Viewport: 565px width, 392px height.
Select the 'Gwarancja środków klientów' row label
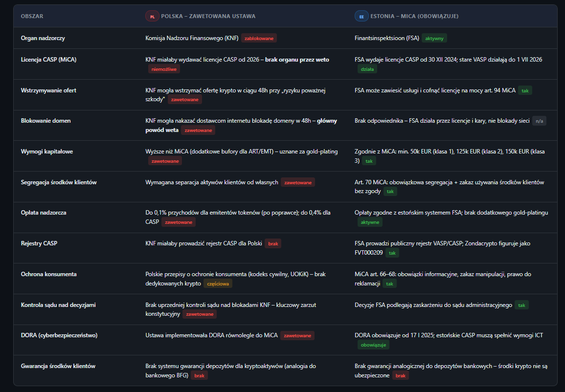point(58,366)
